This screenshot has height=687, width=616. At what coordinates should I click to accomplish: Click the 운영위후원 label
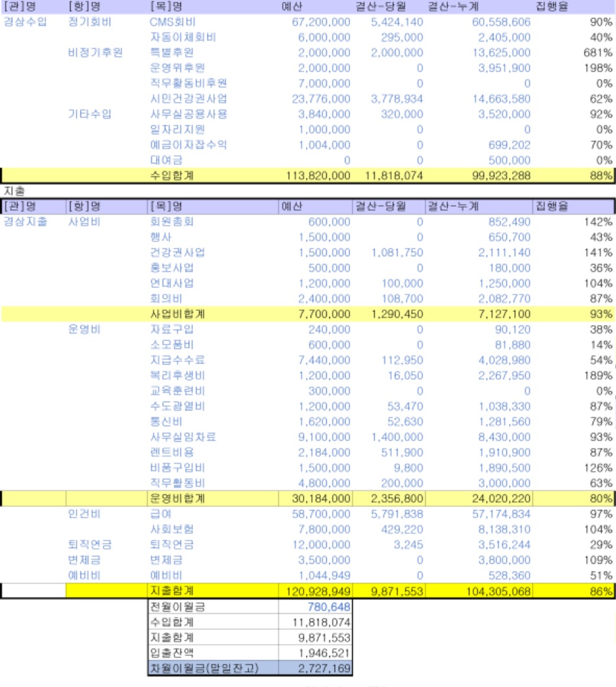click(177, 68)
